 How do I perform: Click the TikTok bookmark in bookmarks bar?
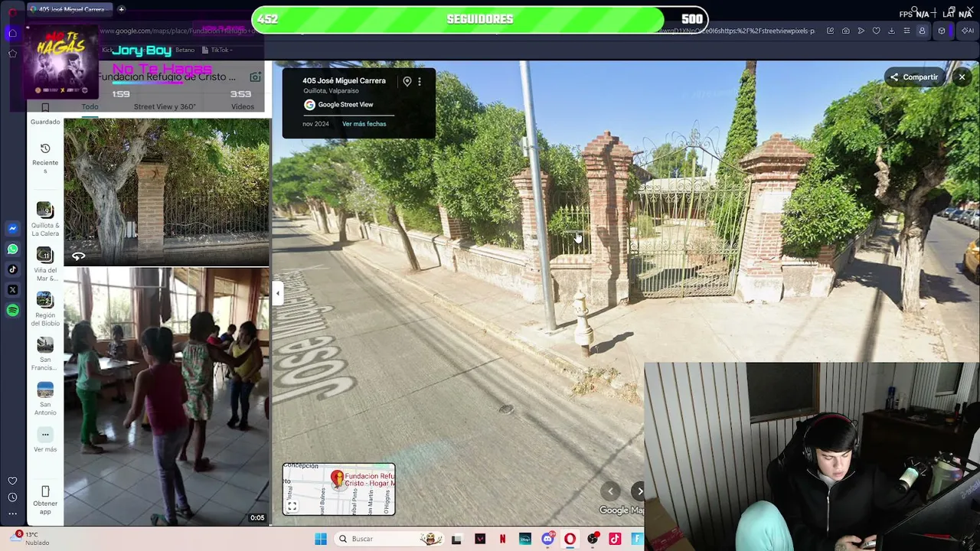(x=220, y=50)
